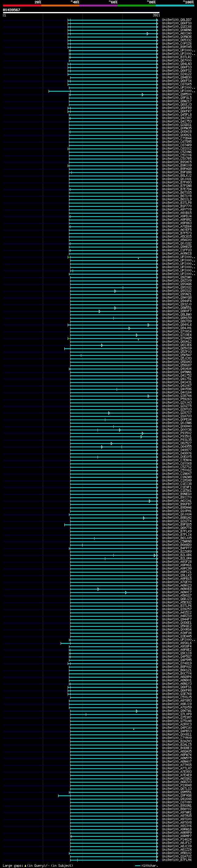
Task: Select hit label UniRef100_P14624
Action: pos(177,839)
